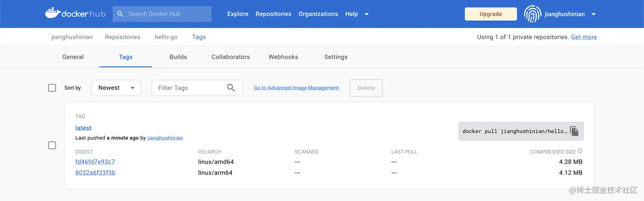The height and width of the screenshot is (201, 644).
Task: Open the fd46fd7e93c7 digest link
Action: pos(95,162)
